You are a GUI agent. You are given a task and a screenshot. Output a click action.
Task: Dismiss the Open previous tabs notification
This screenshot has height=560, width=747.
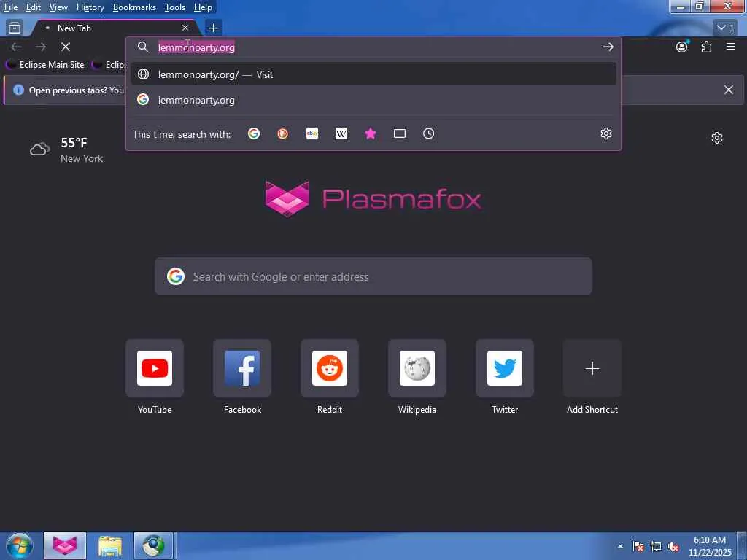coord(729,90)
